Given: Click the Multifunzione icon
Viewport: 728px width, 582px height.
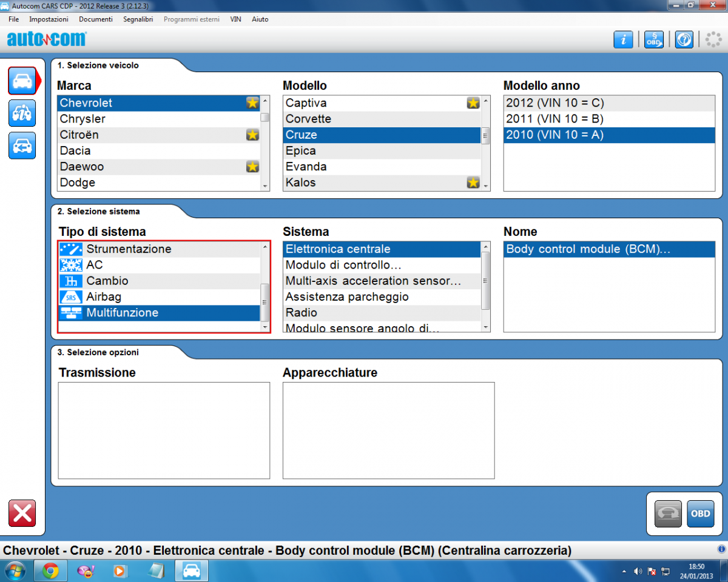Looking at the screenshot, I should [x=72, y=313].
